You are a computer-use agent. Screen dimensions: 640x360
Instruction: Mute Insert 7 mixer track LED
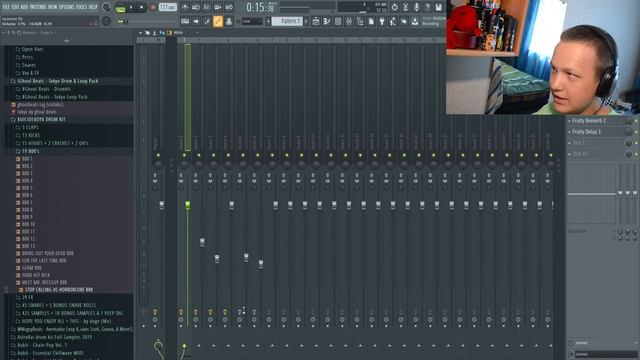(x=272, y=156)
